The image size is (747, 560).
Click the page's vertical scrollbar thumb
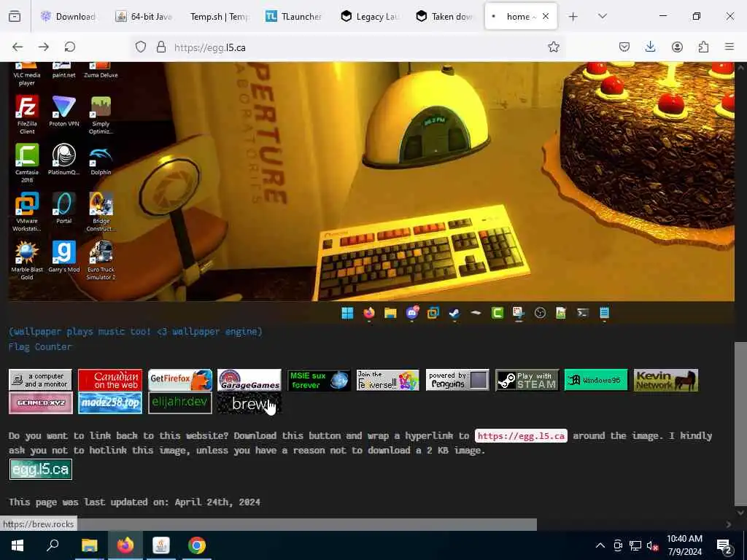click(740, 424)
